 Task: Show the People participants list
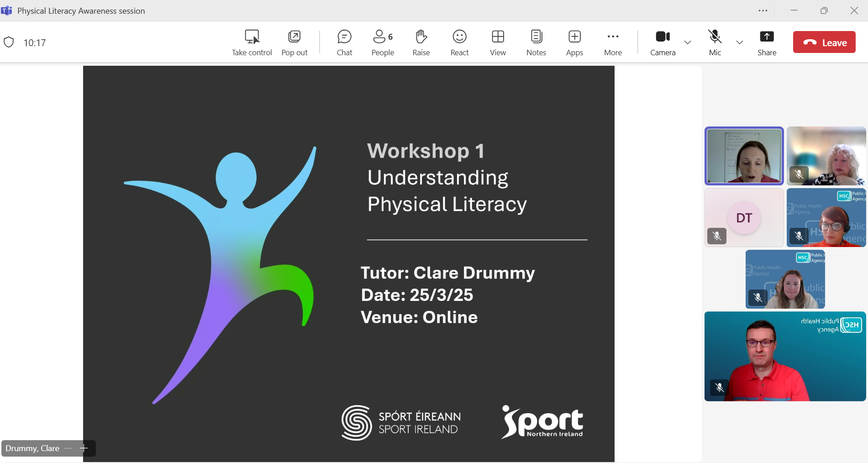coord(383,43)
